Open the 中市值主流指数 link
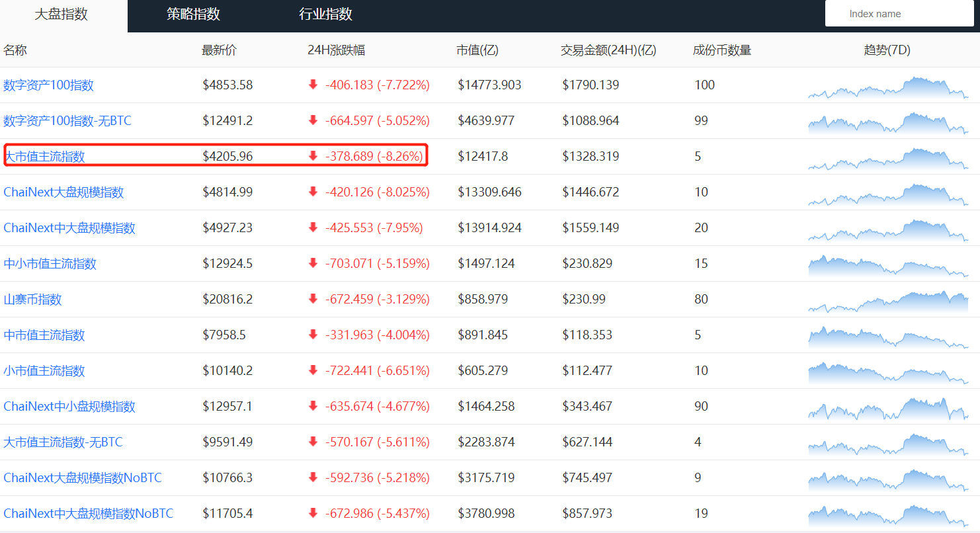Image resolution: width=980 pixels, height=533 pixels. pyautogui.click(x=44, y=335)
